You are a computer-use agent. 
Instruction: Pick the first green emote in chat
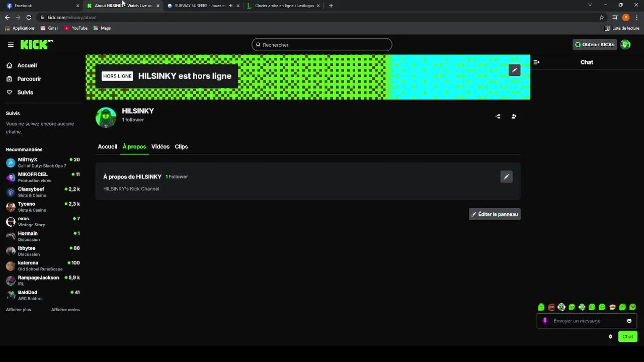(x=541, y=307)
